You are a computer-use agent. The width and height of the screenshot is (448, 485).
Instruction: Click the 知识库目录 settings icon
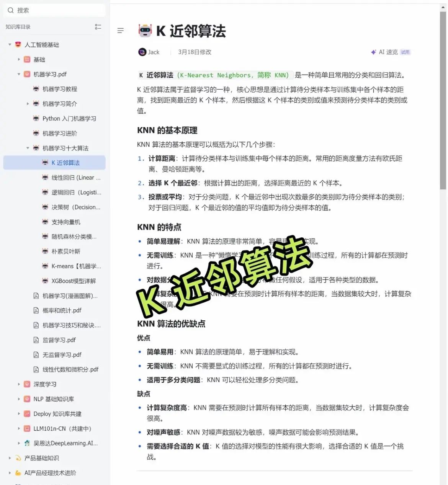(98, 26)
